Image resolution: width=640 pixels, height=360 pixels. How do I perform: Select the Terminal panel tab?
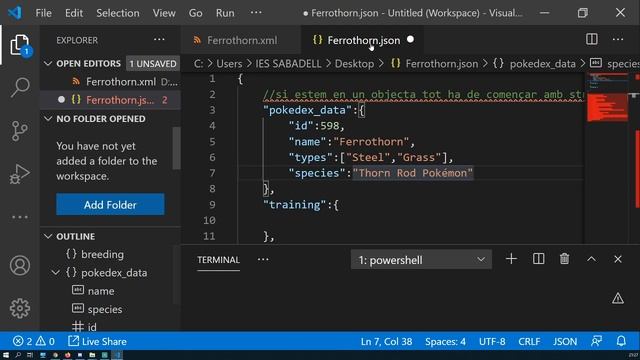click(x=218, y=260)
